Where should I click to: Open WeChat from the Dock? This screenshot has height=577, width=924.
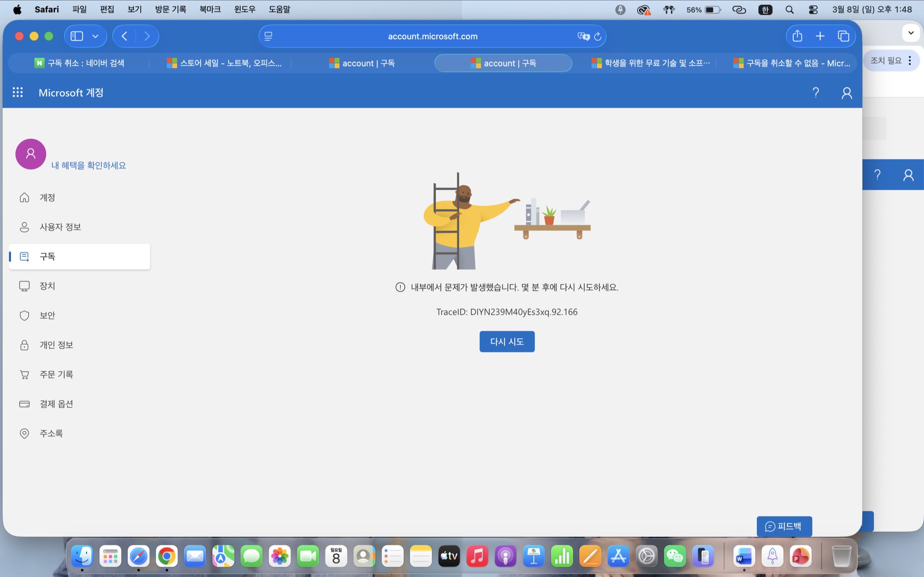click(x=675, y=556)
